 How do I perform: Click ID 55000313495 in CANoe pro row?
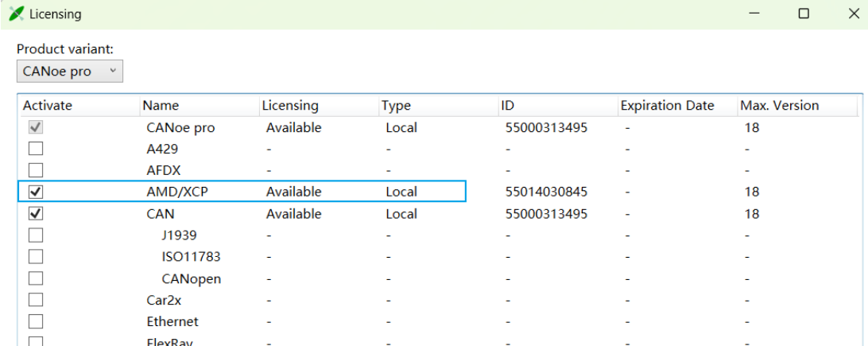click(x=546, y=128)
